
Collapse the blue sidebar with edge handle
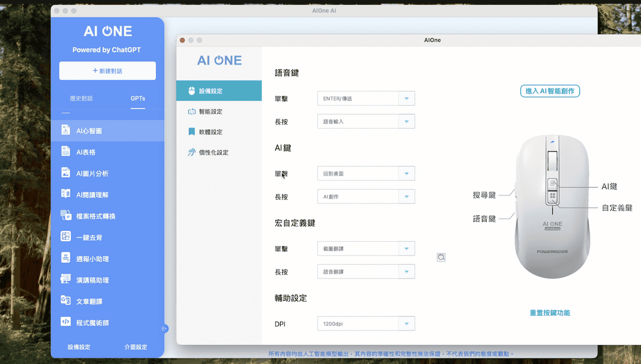pos(164,328)
